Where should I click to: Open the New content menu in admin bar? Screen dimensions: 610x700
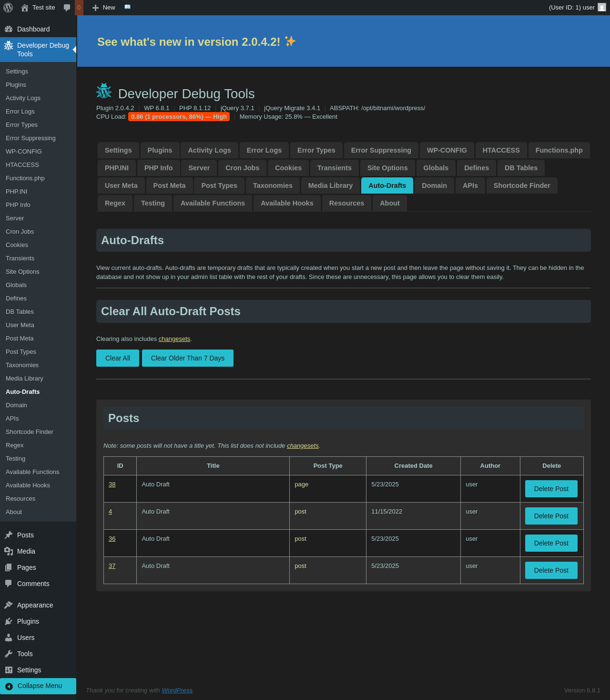[104, 8]
